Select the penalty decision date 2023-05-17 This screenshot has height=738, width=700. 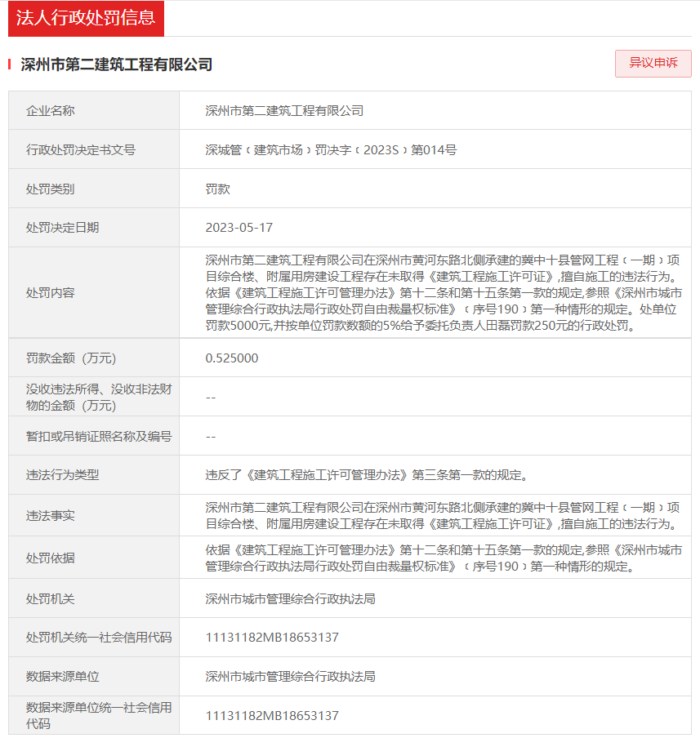click(234, 227)
